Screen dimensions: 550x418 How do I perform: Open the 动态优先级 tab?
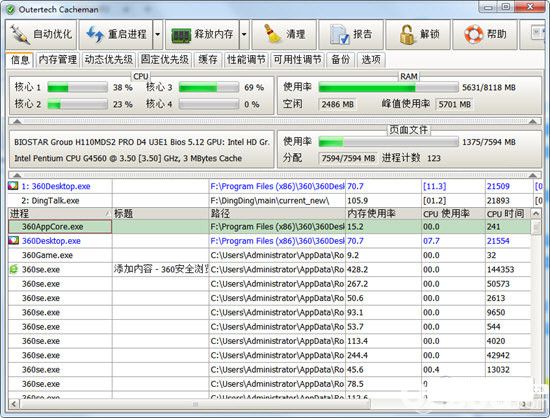click(109, 60)
